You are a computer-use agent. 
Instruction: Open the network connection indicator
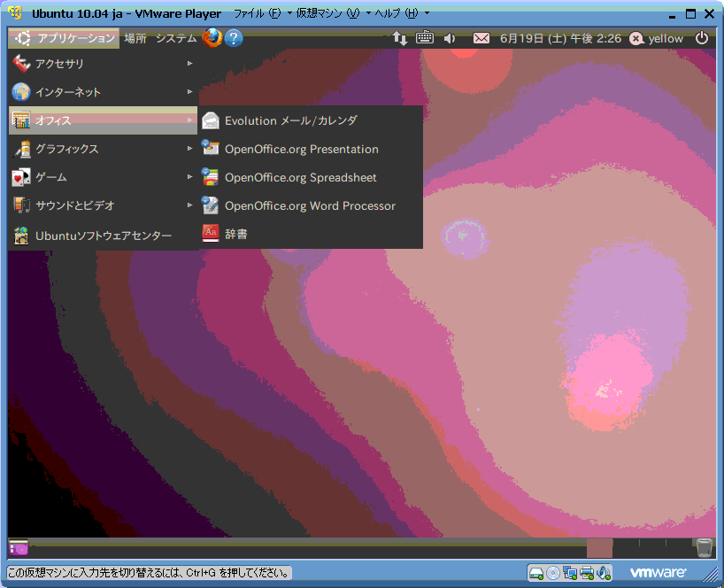[400, 38]
